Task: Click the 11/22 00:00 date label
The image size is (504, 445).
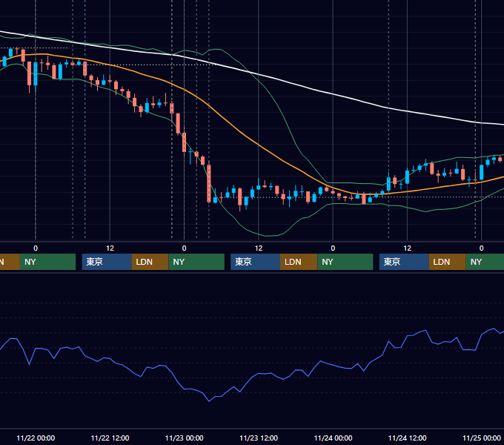Action: (x=36, y=438)
